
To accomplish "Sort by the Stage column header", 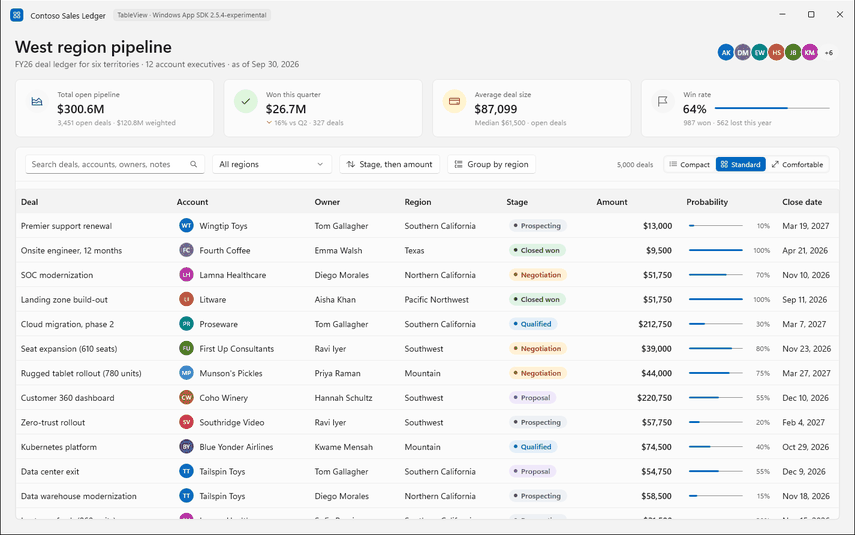I will click(517, 202).
